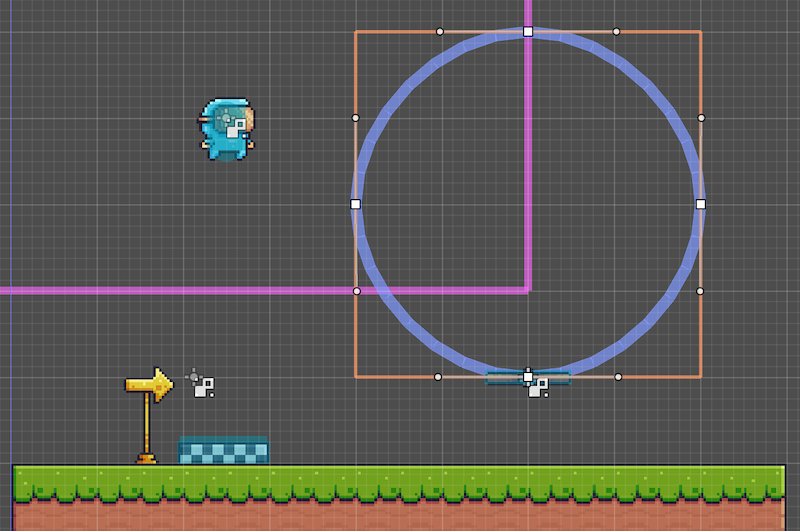800x531 pixels.
Task: Click the upper circular handle on the left edge
Action: point(356,118)
